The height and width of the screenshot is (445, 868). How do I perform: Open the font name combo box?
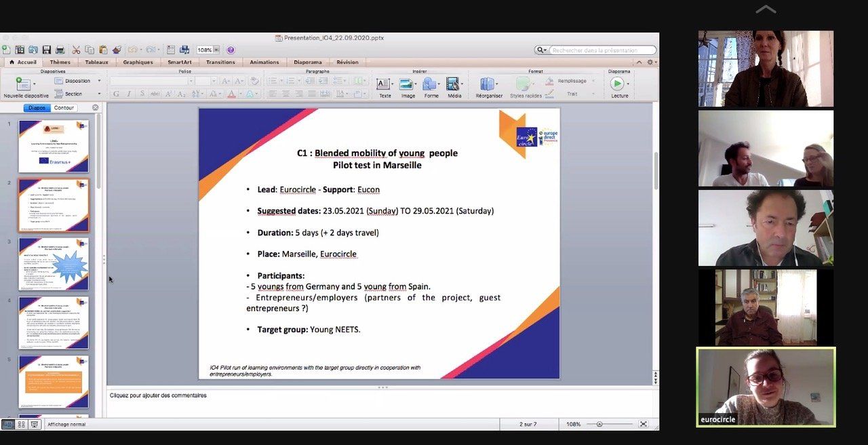point(152,81)
